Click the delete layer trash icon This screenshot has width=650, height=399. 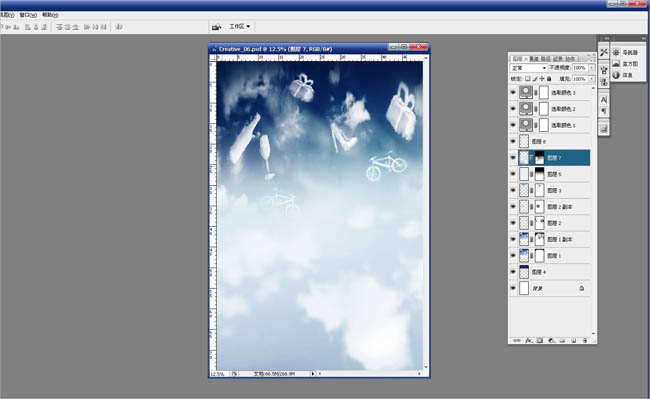[585, 341]
